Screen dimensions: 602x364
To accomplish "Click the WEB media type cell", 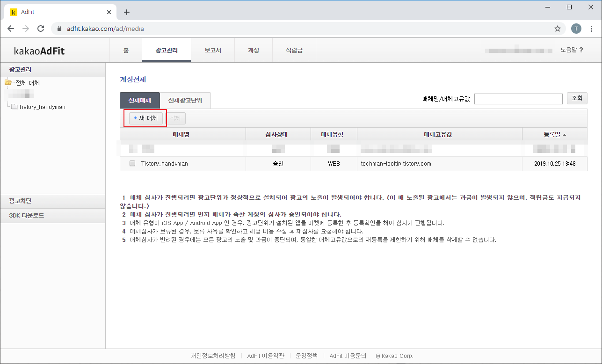I will coord(334,164).
